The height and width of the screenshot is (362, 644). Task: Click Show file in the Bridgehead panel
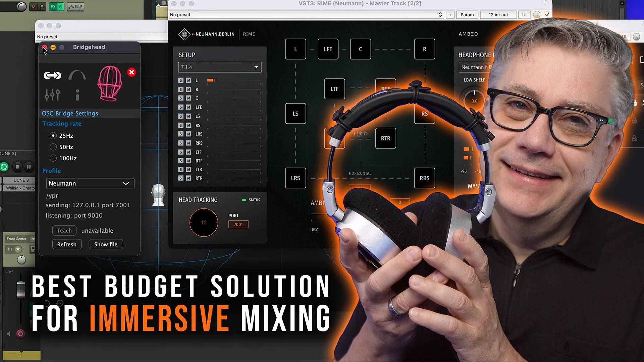106,244
